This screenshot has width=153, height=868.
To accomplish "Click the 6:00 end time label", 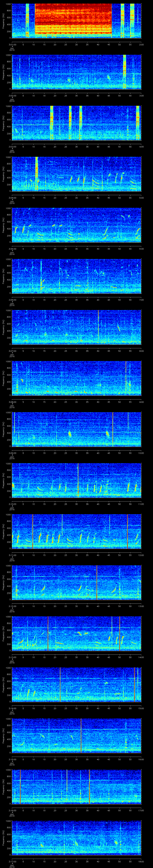I will point(141,249).
